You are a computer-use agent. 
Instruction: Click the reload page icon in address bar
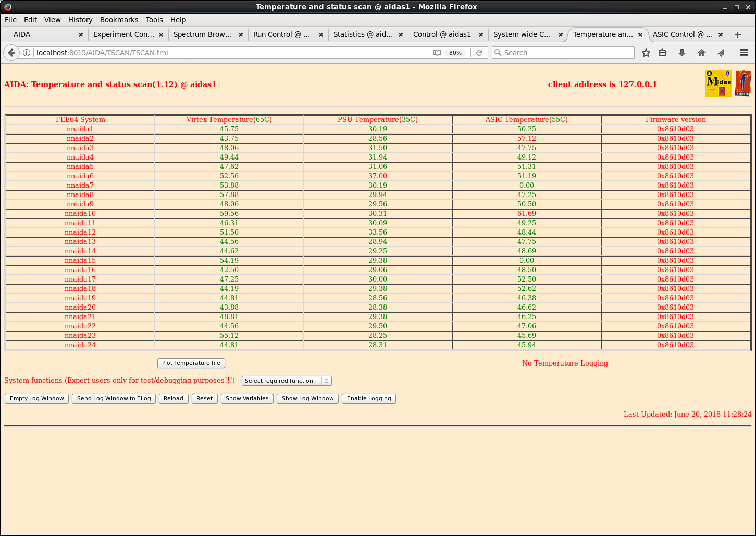point(479,53)
